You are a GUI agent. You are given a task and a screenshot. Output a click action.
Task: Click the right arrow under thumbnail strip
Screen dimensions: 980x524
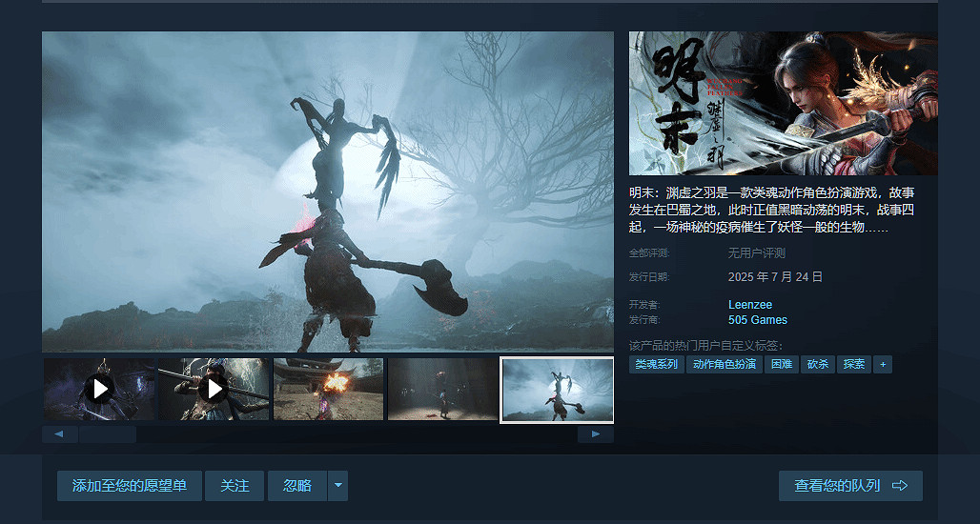pos(596,434)
